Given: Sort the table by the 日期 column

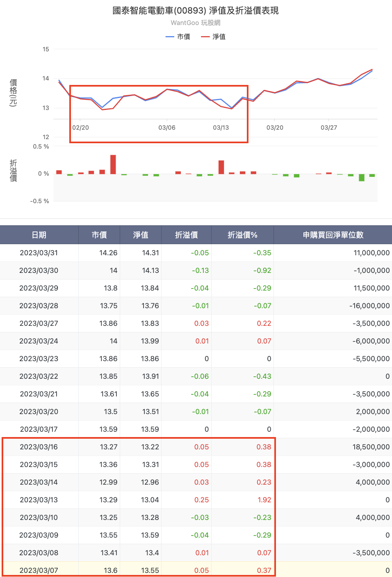Looking at the screenshot, I should [x=39, y=234].
